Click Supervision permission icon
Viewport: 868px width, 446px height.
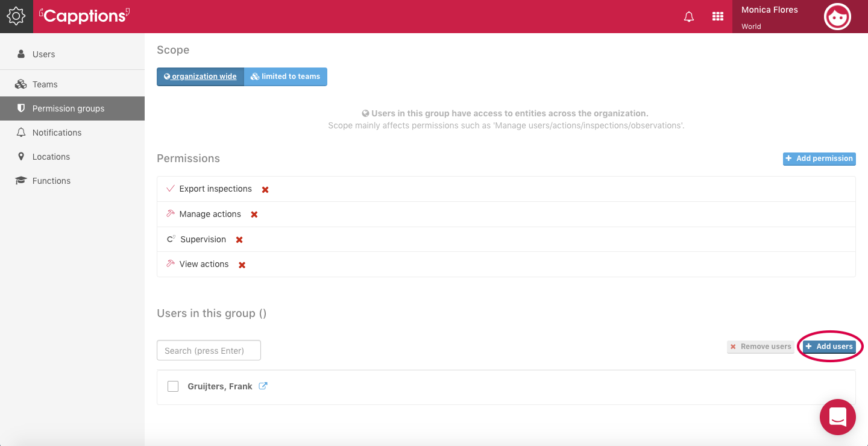tap(171, 239)
